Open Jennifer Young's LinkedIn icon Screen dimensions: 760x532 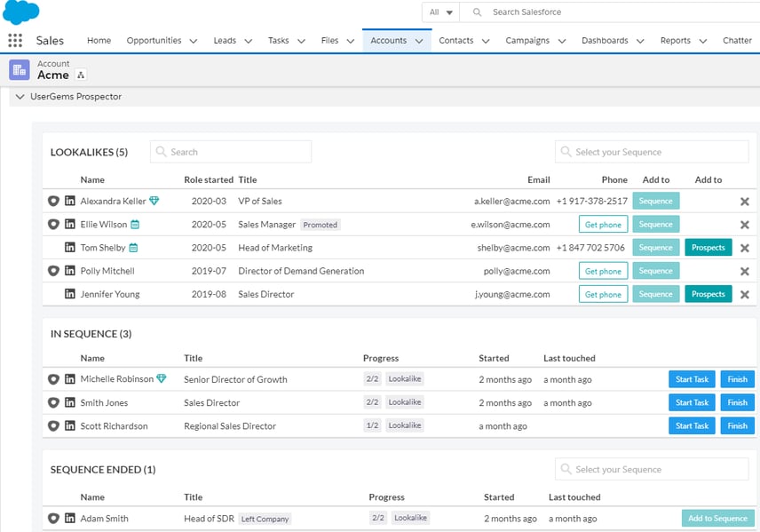coord(70,293)
